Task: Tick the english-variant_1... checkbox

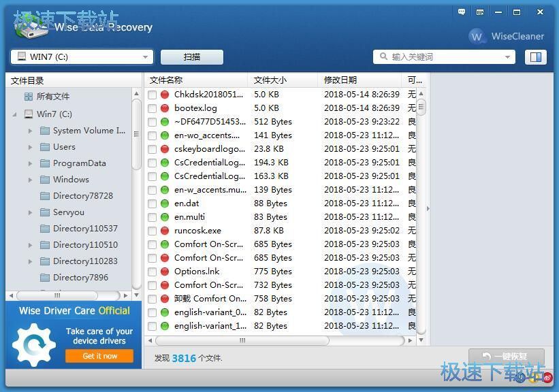Action: (153, 326)
